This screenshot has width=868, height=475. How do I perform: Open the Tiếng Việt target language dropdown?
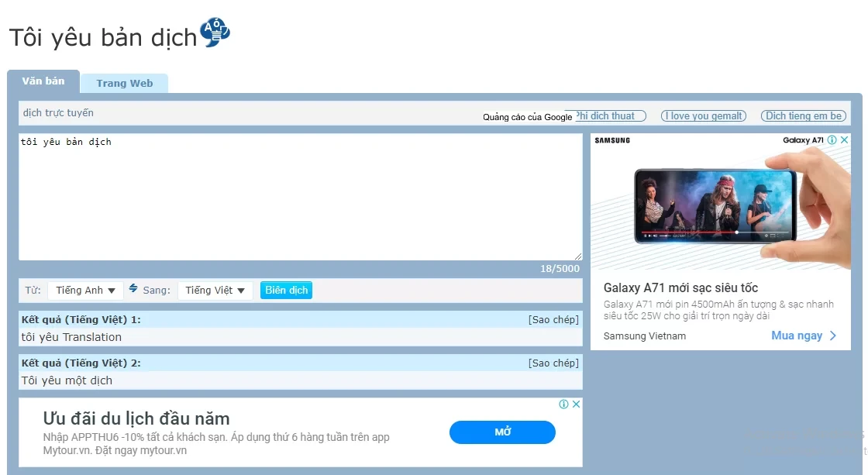(x=215, y=291)
